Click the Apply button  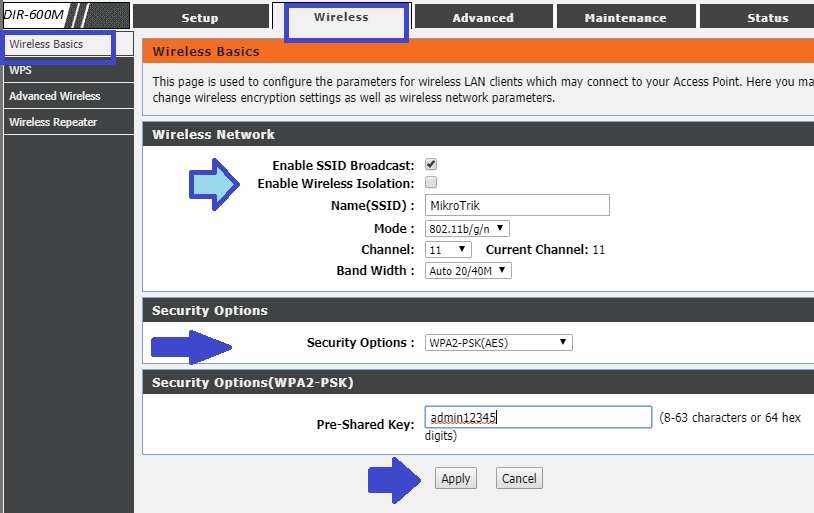[x=456, y=478]
